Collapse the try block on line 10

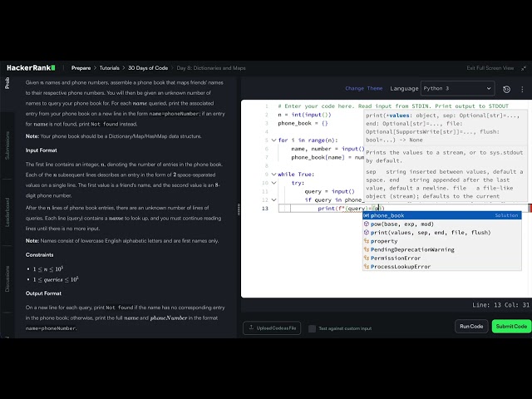(x=273, y=183)
